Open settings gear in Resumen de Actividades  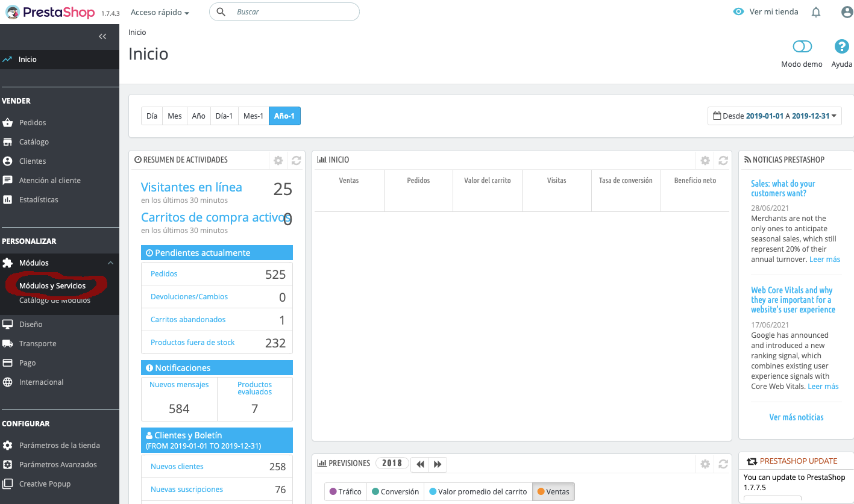(x=278, y=160)
